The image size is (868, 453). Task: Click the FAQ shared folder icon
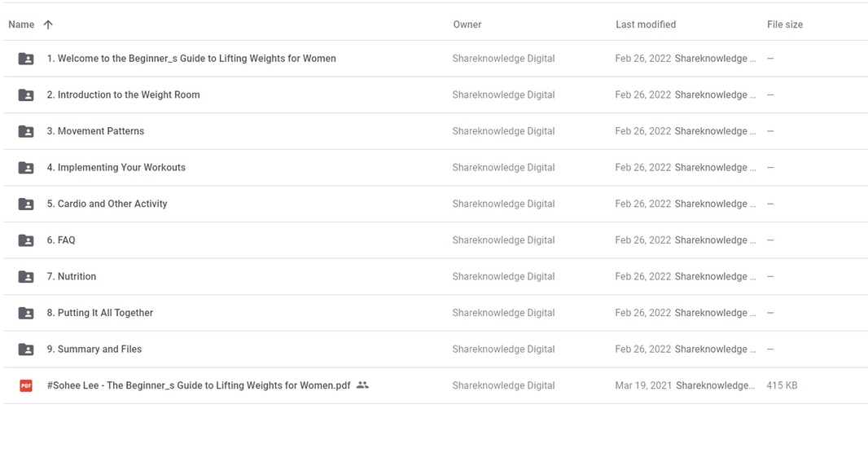pos(26,240)
